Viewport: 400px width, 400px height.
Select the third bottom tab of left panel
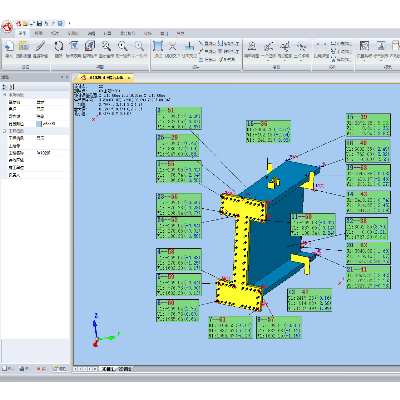(x=42, y=369)
